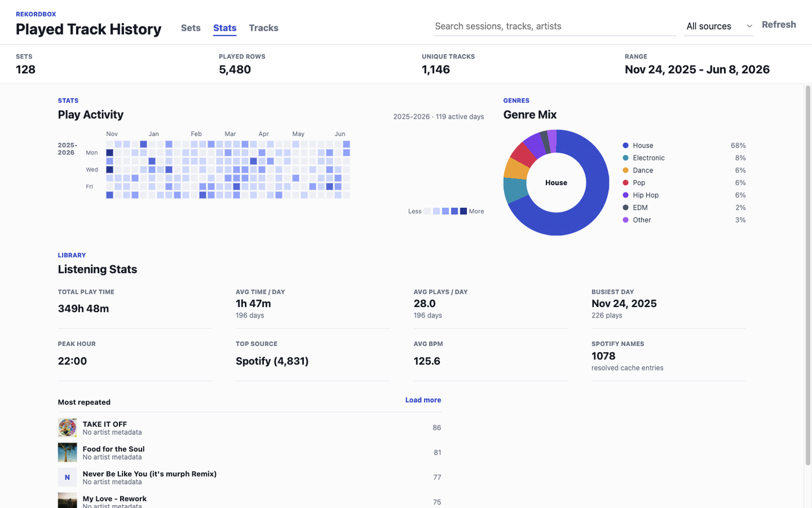Select the TAKE IT OFF album artwork
The height and width of the screenshot is (508, 812).
click(x=67, y=428)
